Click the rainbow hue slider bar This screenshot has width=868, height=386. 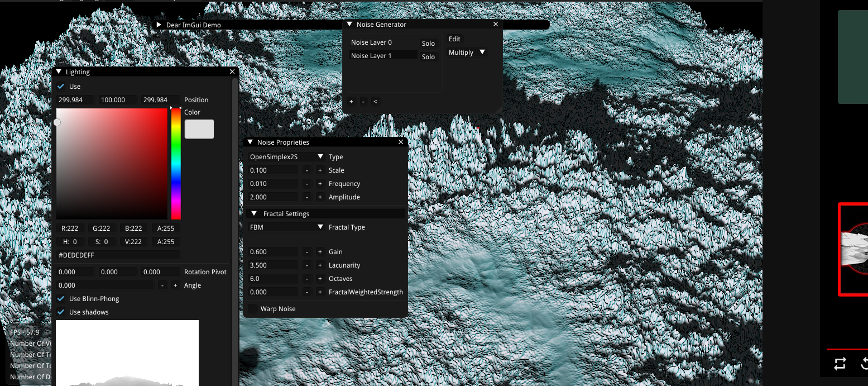[x=176, y=164]
